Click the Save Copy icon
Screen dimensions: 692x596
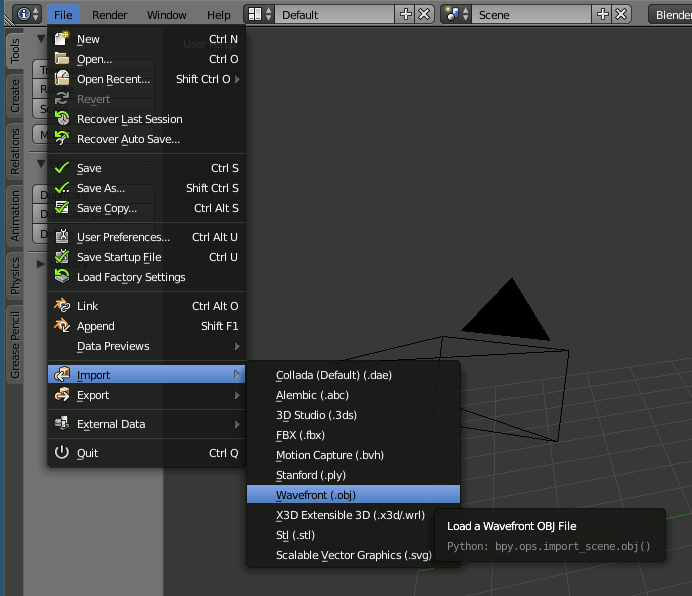(x=62, y=207)
